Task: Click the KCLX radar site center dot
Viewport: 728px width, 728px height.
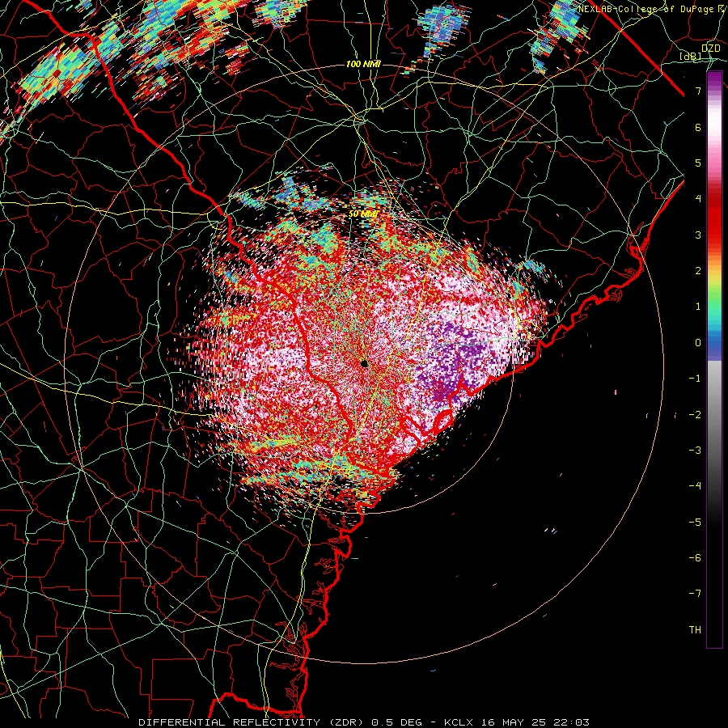Action: coord(365,363)
